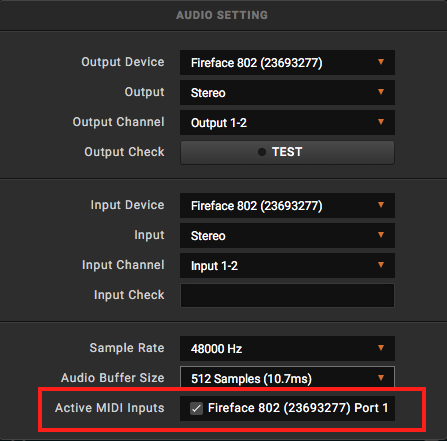The image size is (447, 441).
Task: Click the round indicator dot beside TEST
Action: [262, 152]
